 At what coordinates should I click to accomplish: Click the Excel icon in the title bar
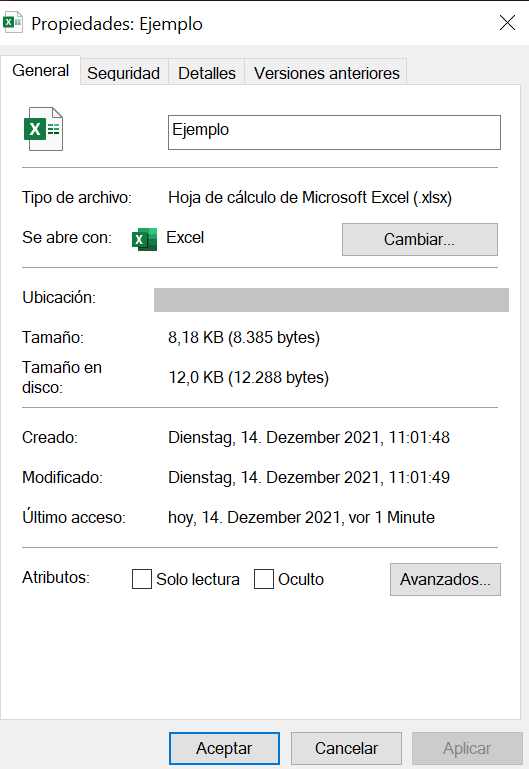(13, 23)
